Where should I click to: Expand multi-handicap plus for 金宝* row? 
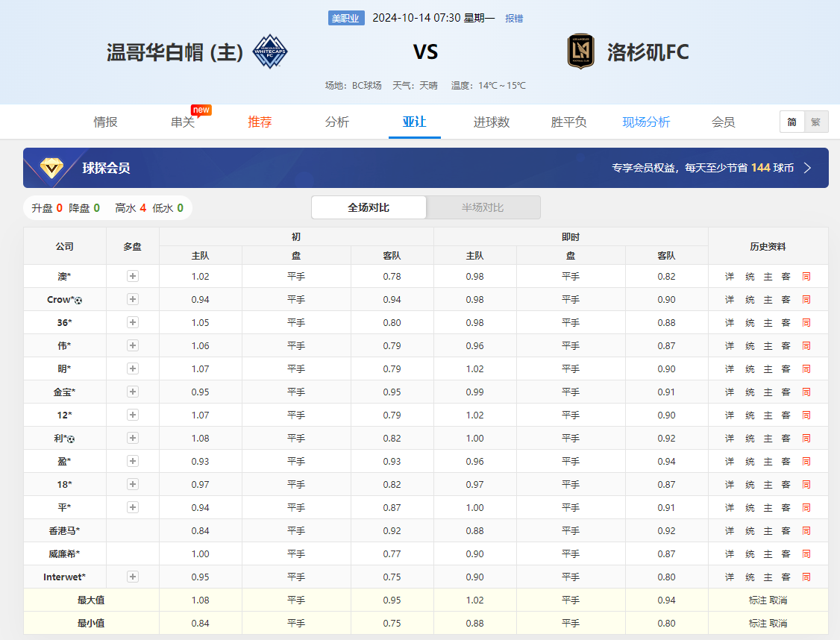(x=133, y=392)
